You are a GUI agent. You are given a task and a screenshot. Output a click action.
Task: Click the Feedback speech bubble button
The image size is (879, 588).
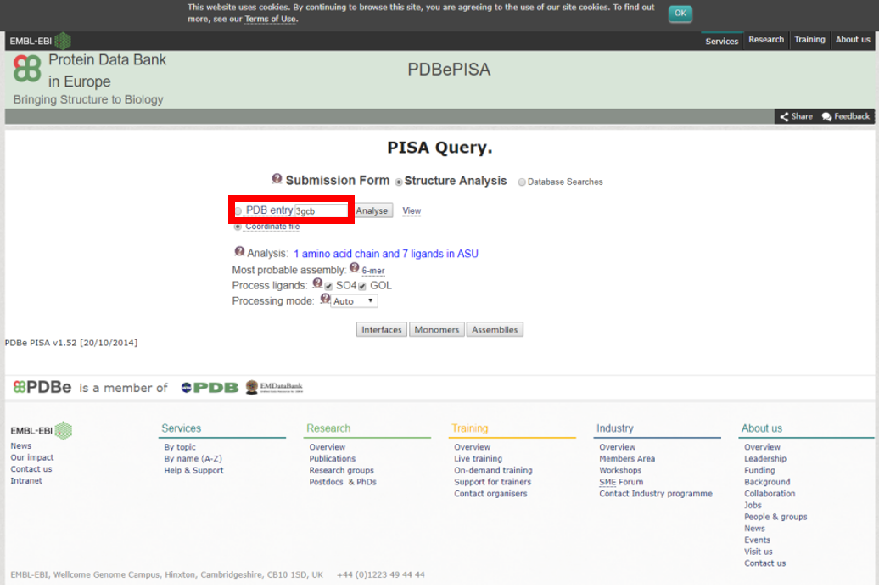point(846,116)
